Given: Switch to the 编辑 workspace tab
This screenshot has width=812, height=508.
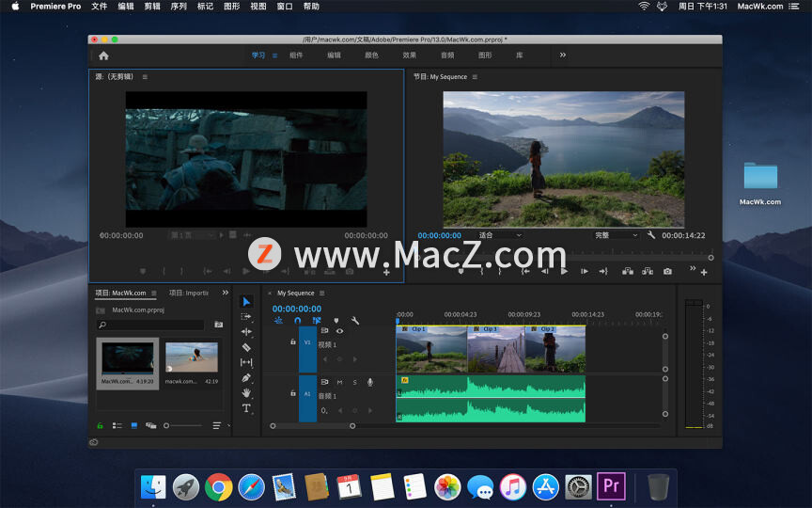Looking at the screenshot, I should 334,55.
